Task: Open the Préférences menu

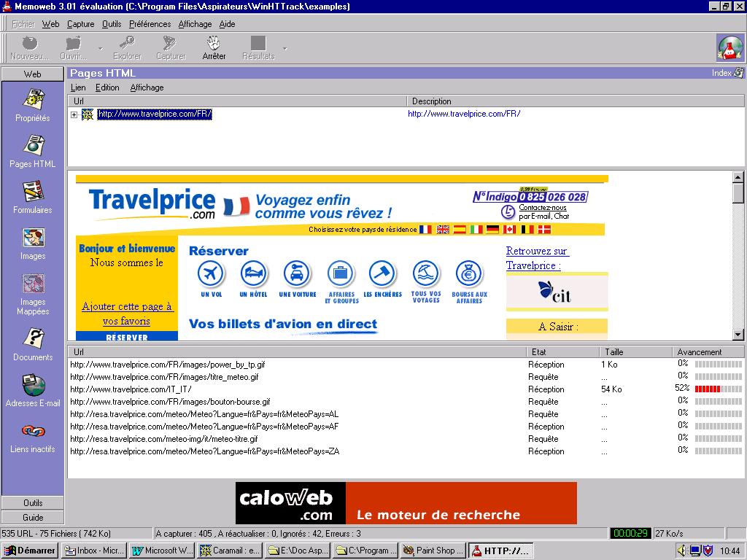Action: (150, 24)
